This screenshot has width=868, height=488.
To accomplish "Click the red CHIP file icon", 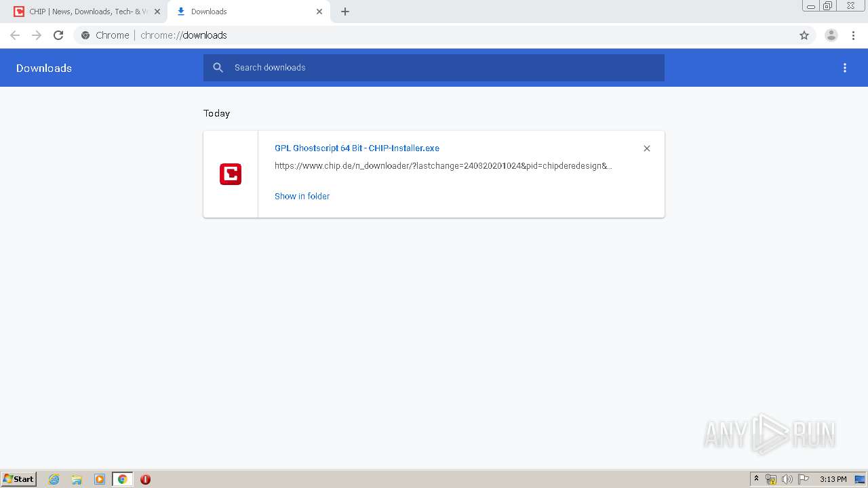I will point(231,174).
